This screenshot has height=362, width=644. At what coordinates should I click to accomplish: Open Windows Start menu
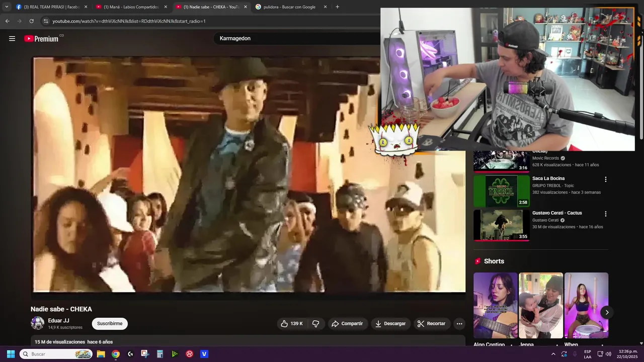point(11,354)
